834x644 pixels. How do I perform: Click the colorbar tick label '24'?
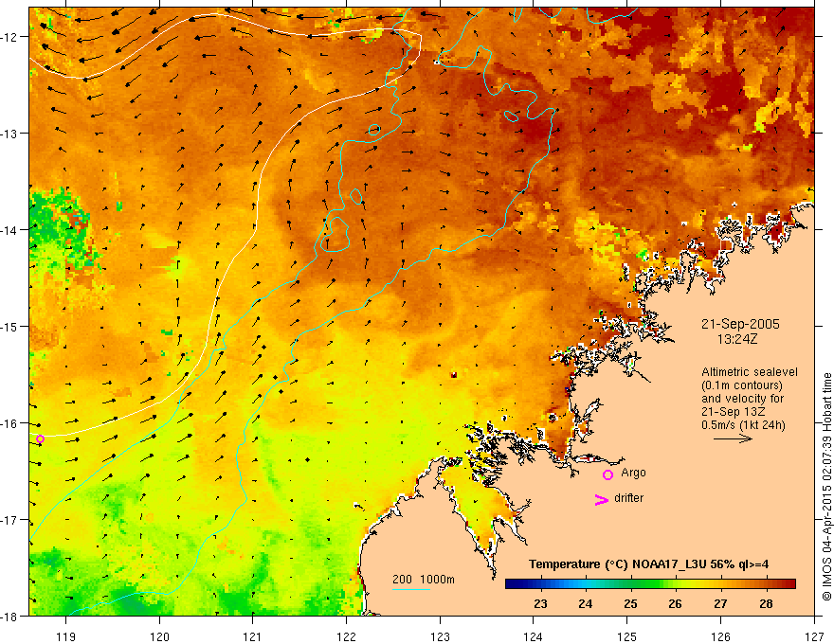[586, 604]
